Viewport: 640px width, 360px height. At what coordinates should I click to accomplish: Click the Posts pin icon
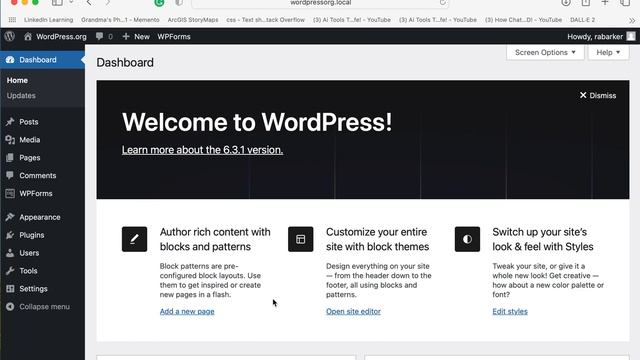[x=10, y=122]
